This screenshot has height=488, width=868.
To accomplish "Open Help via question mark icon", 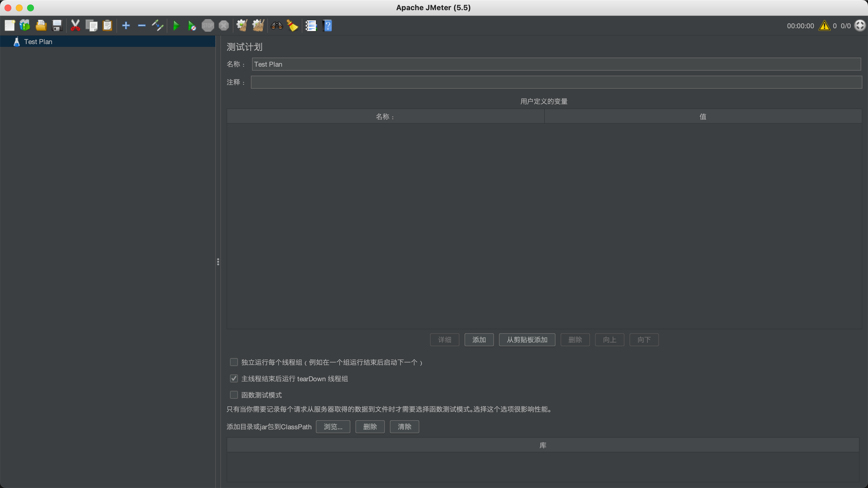I will (327, 26).
